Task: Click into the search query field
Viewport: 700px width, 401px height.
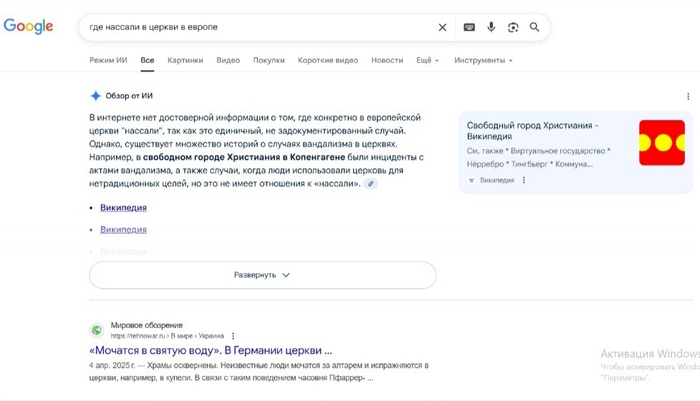Action: point(250,27)
